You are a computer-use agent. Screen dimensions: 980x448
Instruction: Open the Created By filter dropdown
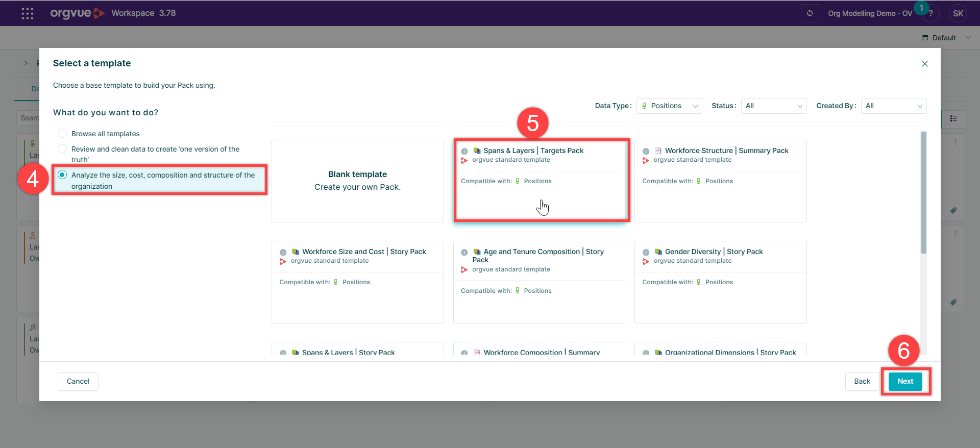click(x=894, y=106)
